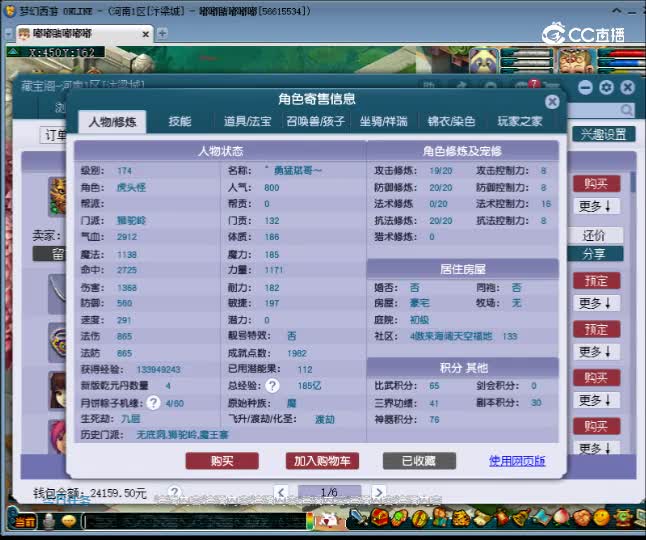
Task: Click the 还价 button
Action: click(x=595, y=236)
